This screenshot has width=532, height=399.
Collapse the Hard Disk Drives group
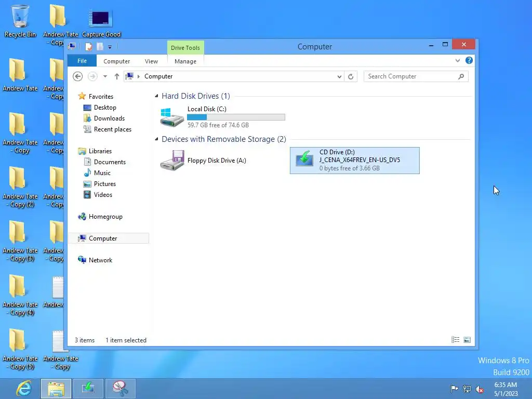[x=156, y=96]
